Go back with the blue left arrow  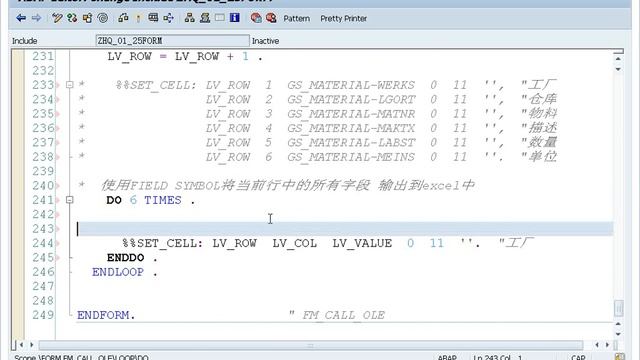coord(21,18)
